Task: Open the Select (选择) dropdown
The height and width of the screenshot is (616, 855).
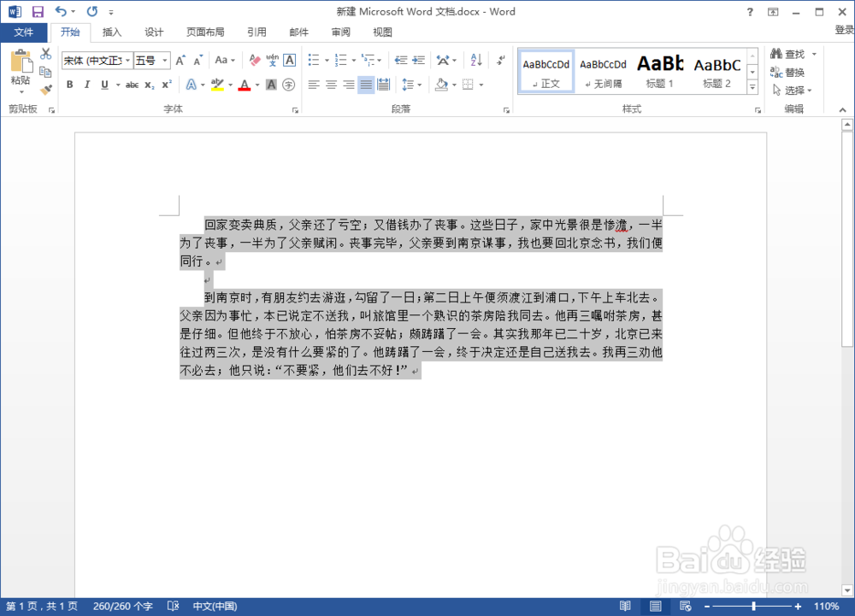Action: (793, 91)
